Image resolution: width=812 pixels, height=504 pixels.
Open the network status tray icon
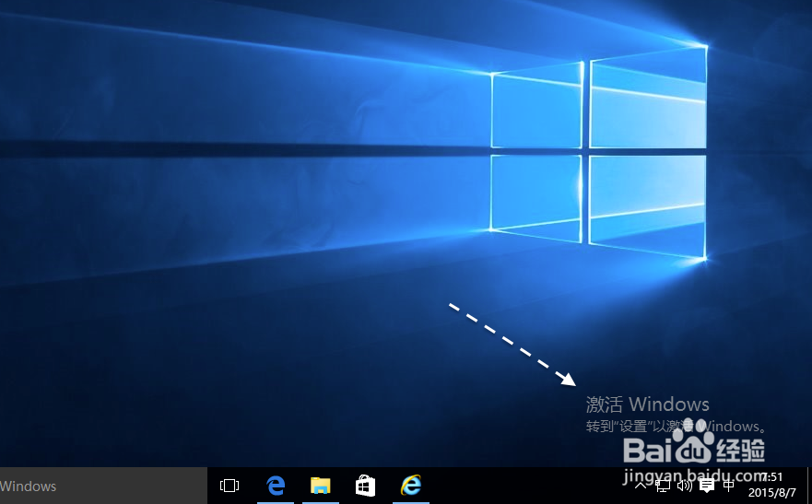[x=663, y=486]
